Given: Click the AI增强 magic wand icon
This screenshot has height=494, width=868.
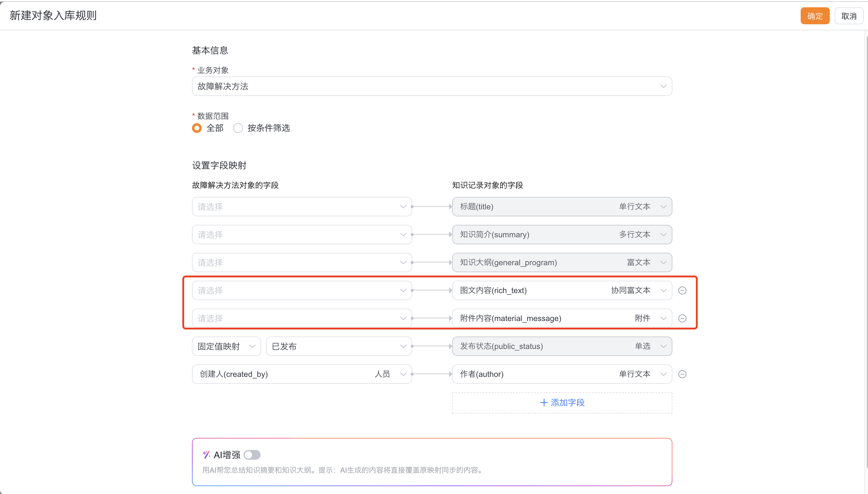Looking at the screenshot, I should 206,455.
